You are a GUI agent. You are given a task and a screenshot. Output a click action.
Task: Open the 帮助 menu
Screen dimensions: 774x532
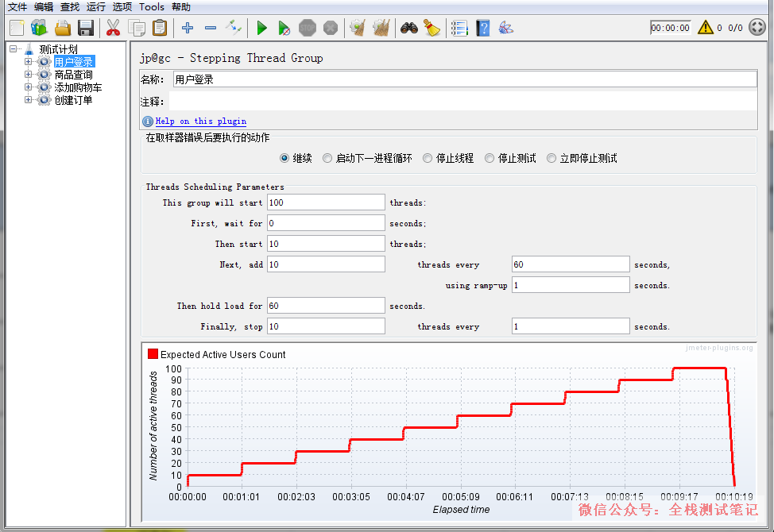coord(180,7)
